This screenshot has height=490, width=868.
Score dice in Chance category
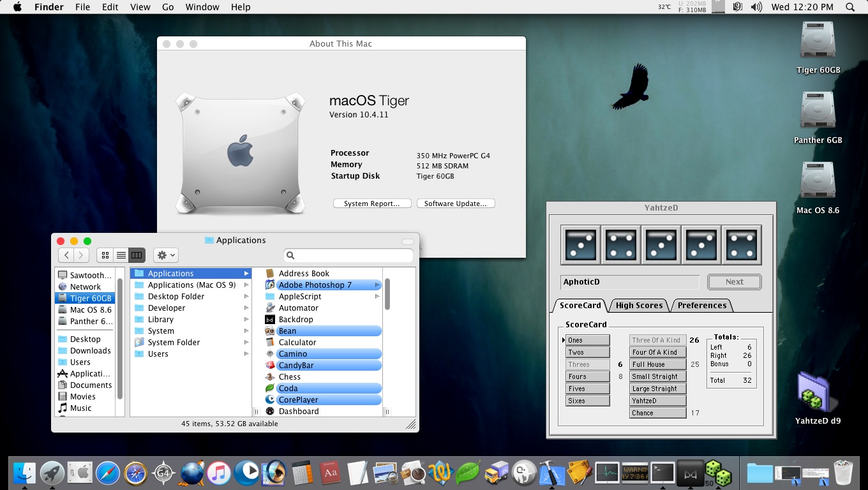click(658, 413)
